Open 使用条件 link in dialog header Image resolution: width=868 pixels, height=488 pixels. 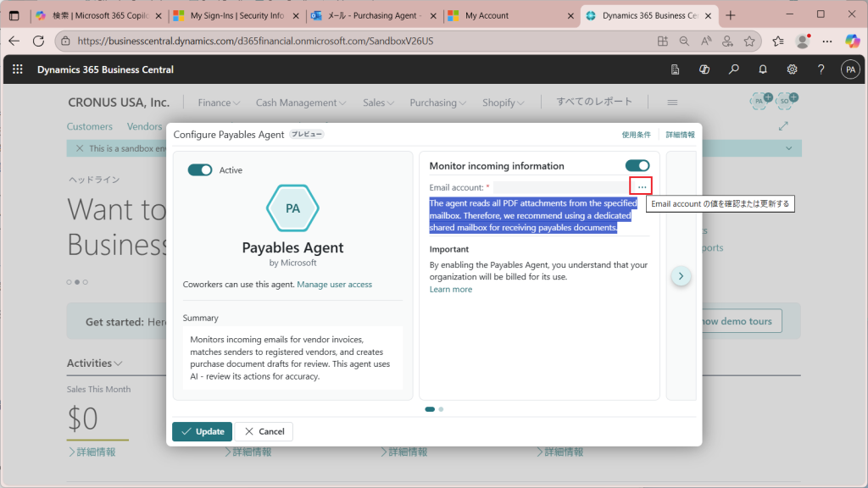point(636,135)
